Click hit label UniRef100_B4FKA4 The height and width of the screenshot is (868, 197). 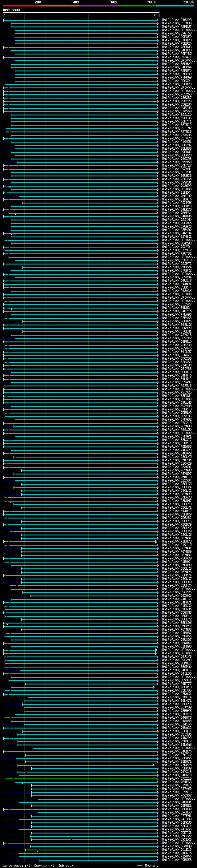[176, 67]
